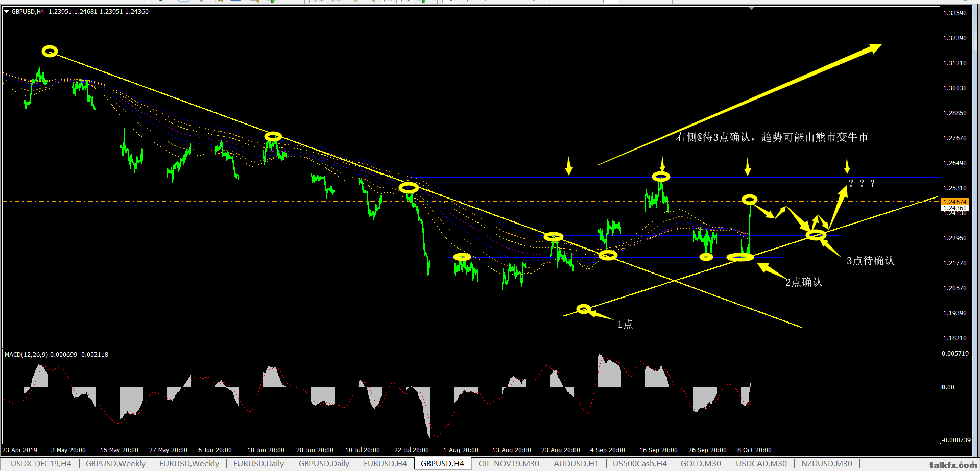Click the white 1.24360 current price tag

[954, 208]
